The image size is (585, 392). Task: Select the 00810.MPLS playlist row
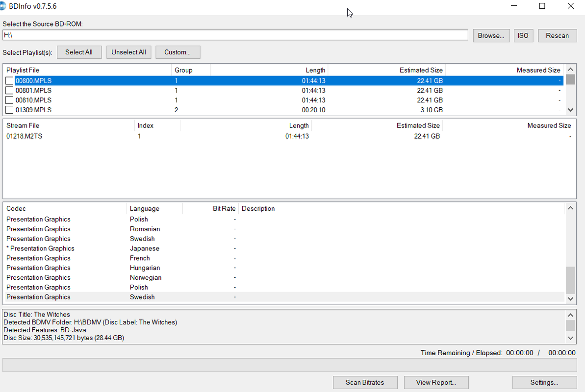pyautogui.click(x=283, y=100)
